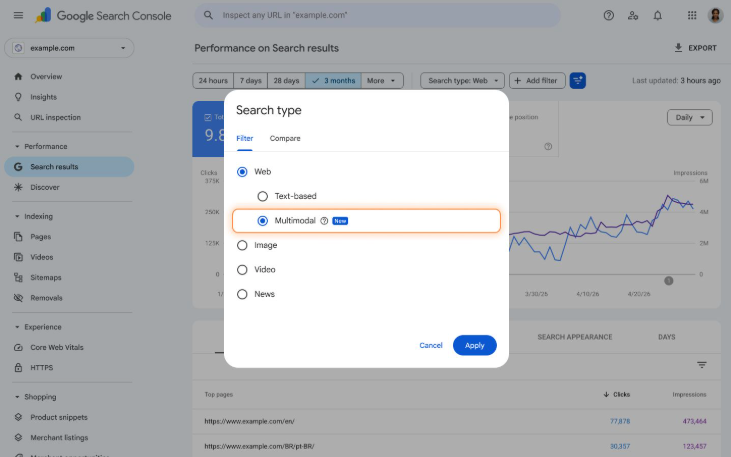
Task: Click the HTTPS lock icon
Action: pos(18,367)
